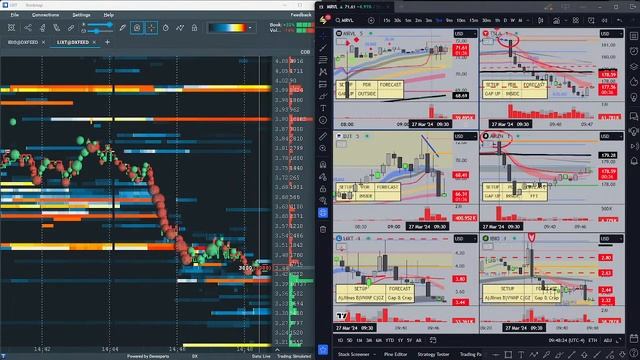Toggle the ADJ adjustment button

click(x=608, y=340)
